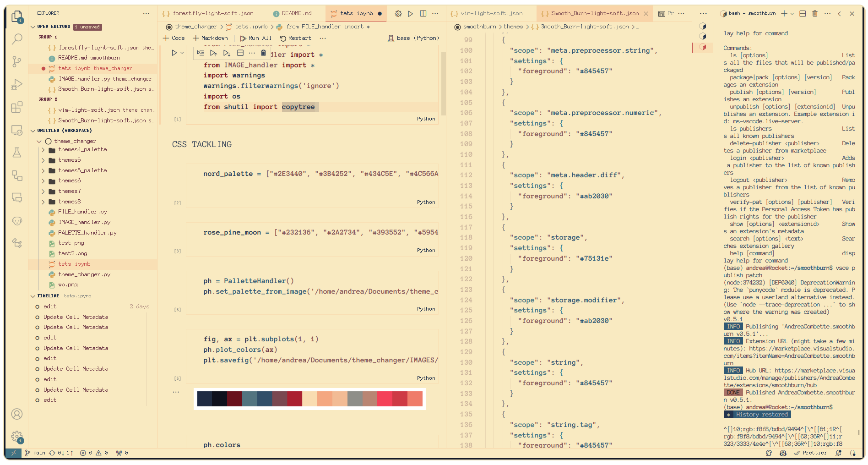Click the navy swatch in palette output
This screenshot has height=465, width=868.
tap(205, 399)
